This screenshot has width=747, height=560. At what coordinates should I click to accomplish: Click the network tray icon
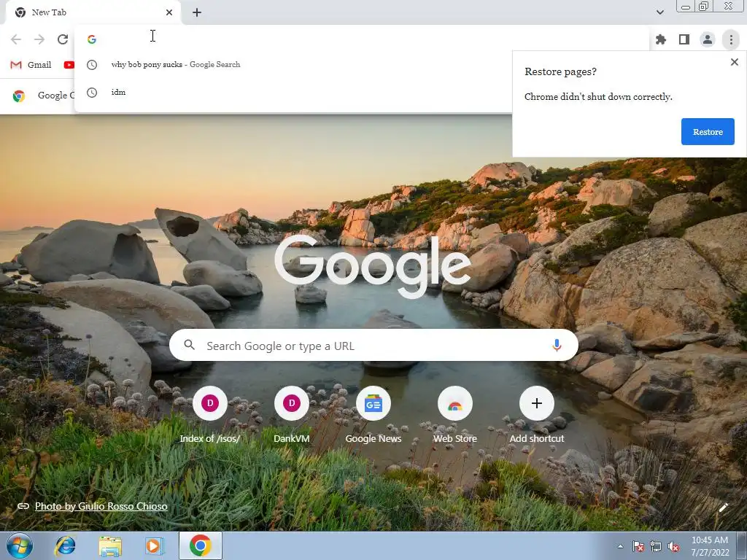[x=656, y=547]
